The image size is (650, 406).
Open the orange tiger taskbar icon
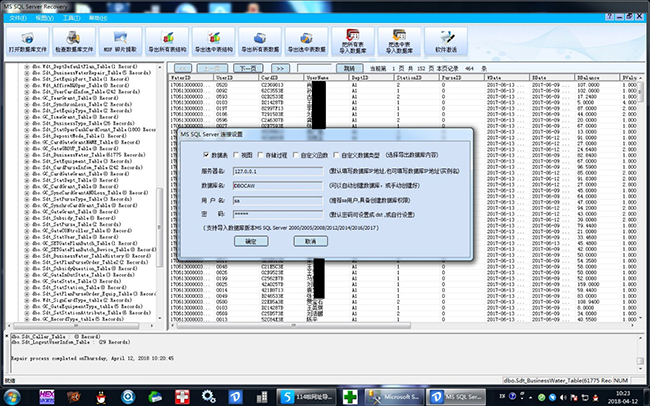click(74, 397)
